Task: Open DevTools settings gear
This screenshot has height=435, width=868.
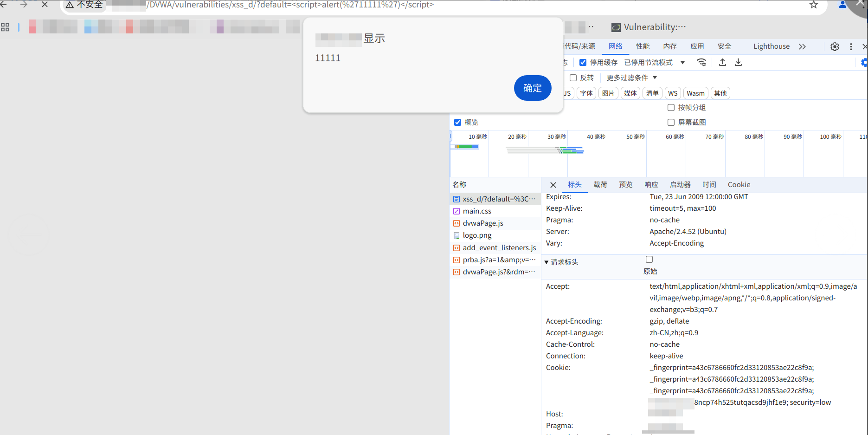Action: tap(835, 46)
